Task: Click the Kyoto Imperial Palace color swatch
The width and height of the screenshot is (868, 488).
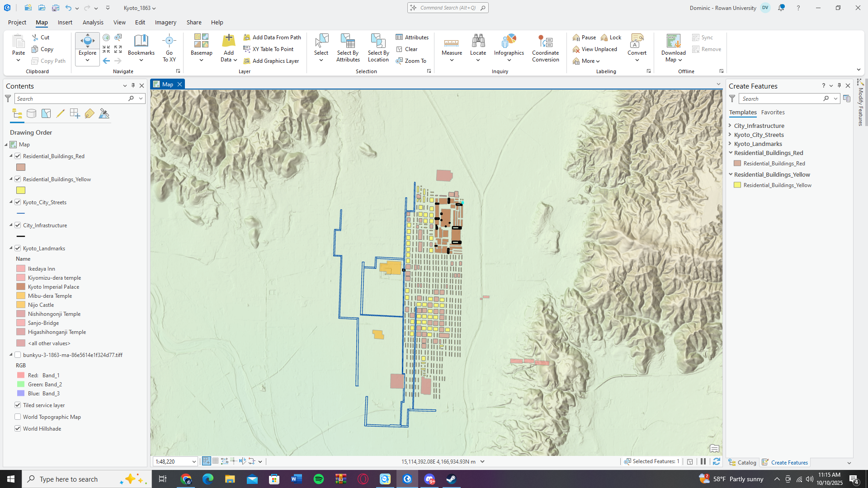Action: point(21,286)
